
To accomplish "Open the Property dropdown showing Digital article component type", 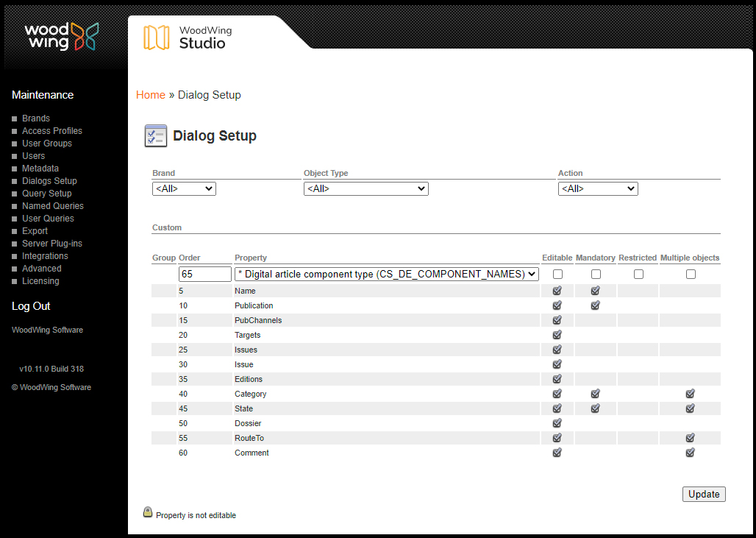I will tap(387, 274).
